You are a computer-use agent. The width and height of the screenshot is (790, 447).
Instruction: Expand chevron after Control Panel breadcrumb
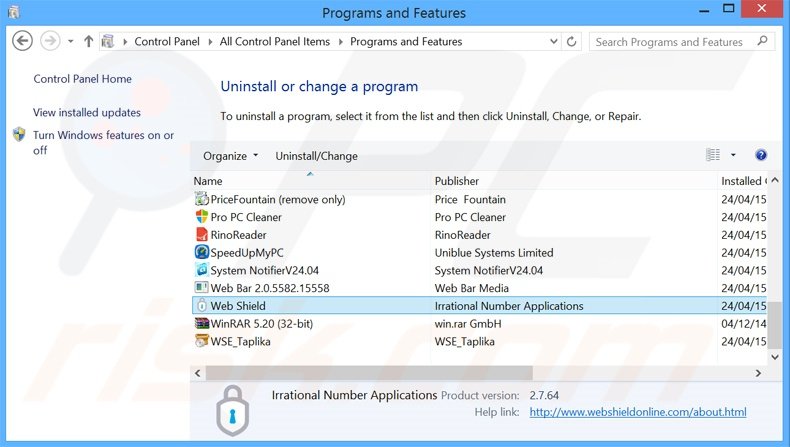(x=210, y=42)
